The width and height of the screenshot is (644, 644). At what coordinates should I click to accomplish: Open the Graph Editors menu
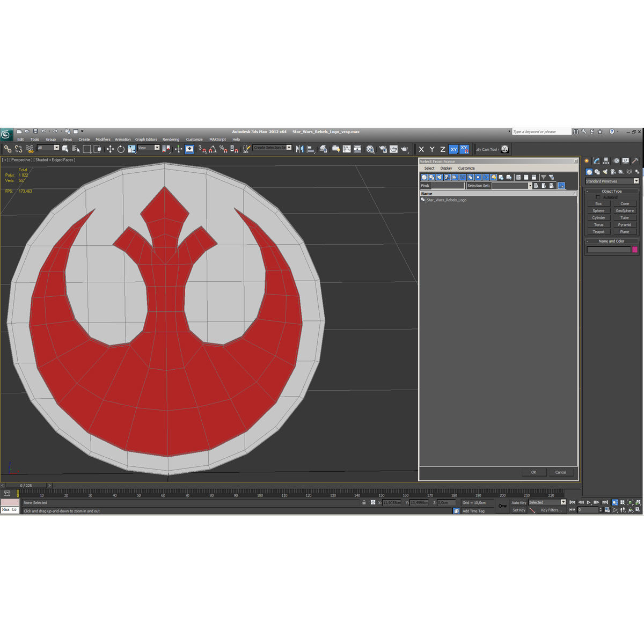[146, 140]
